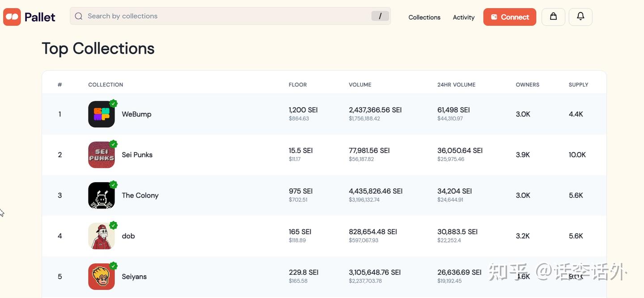The image size is (644, 298).
Task: Click the slash shortcut key badge
Action: click(380, 16)
